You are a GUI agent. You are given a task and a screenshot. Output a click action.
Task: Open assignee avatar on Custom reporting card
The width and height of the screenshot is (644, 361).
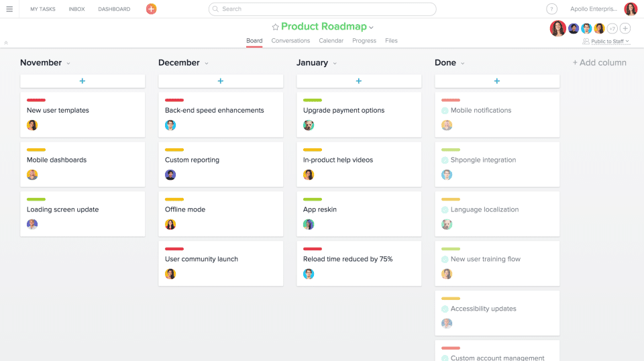(x=170, y=175)
